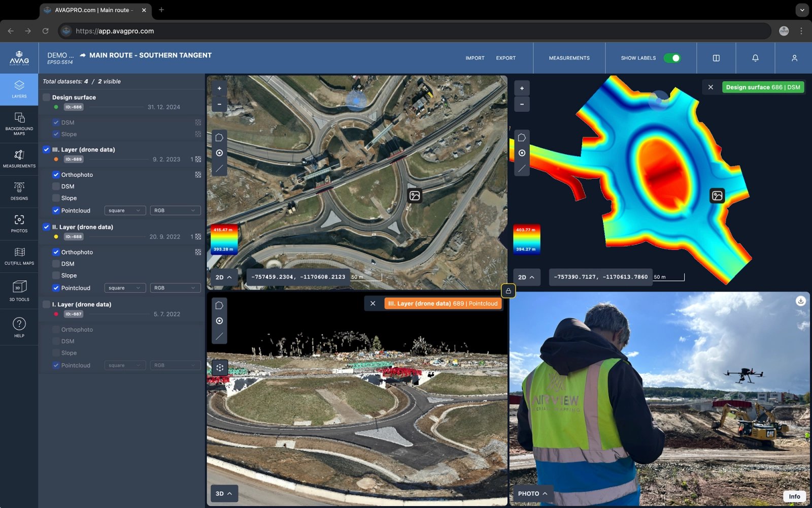Image resolution: width=812 pixels, height=508 pixels.
Task: Open the Import menu
Action: (x=475, y=58)
